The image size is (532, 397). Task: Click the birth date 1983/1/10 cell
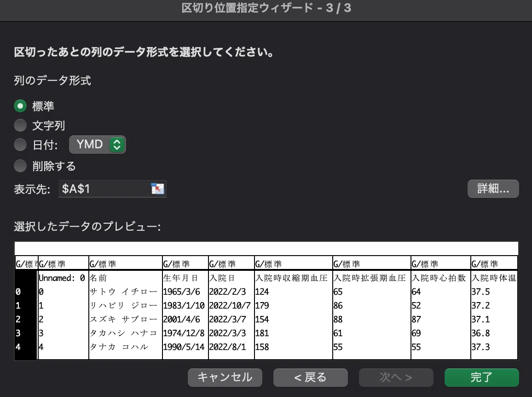point(184,306)
